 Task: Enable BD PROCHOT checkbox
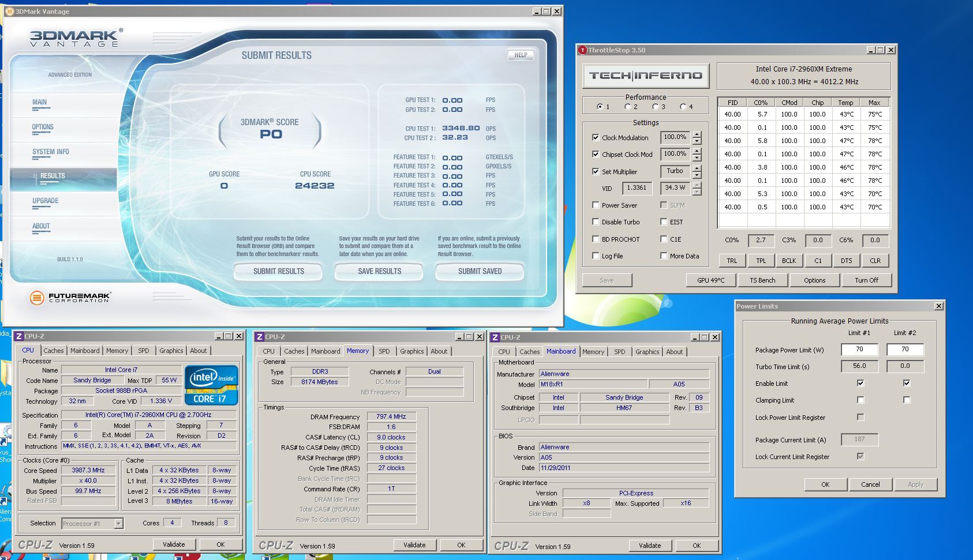(596, 239)
